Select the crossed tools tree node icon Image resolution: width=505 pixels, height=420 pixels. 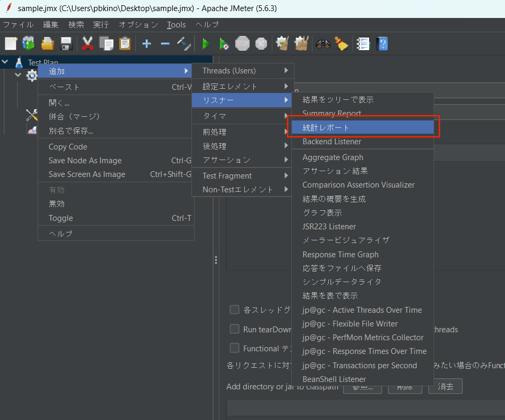[x=32, y=115]
